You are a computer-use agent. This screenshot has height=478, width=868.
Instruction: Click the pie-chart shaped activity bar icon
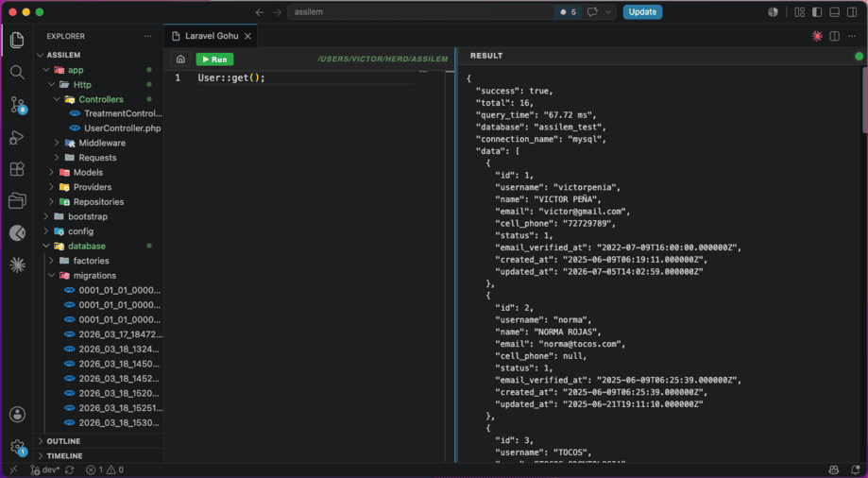pyautogui.click(x=17, y=233)
